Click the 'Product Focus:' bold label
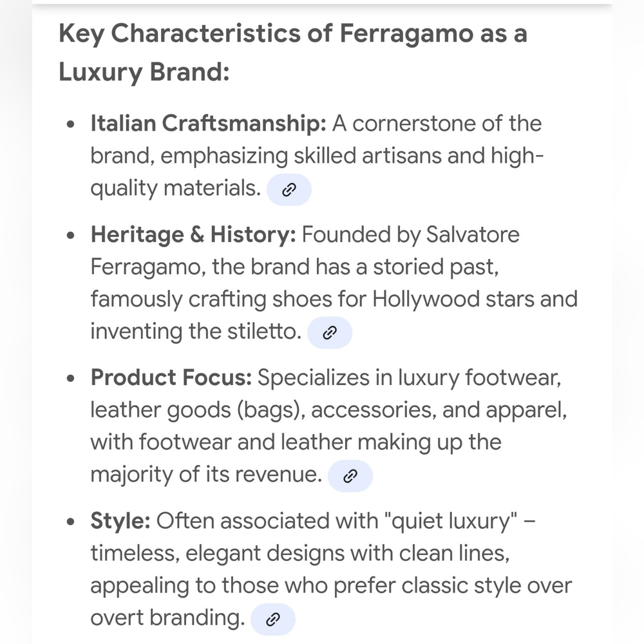 click(x=171, y=377)
